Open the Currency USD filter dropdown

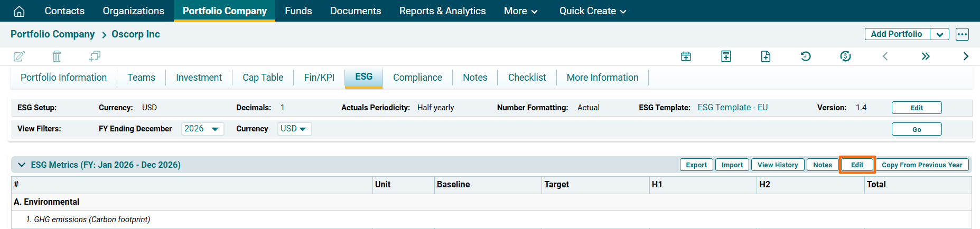point(294,129)
